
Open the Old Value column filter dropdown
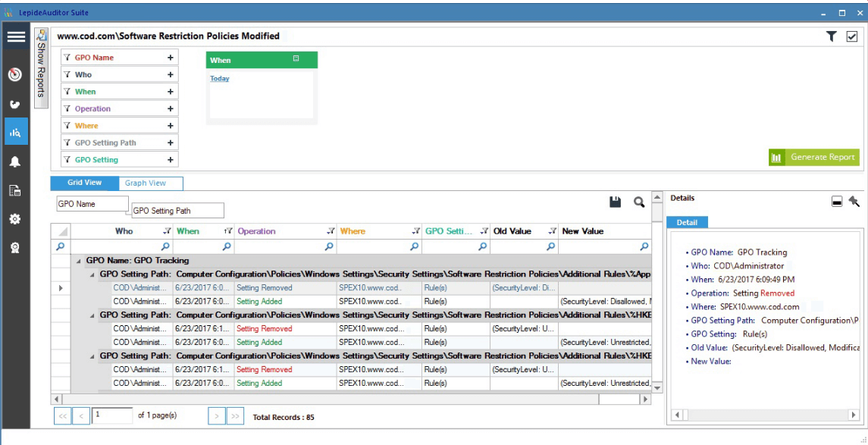[x=552, y=231]
